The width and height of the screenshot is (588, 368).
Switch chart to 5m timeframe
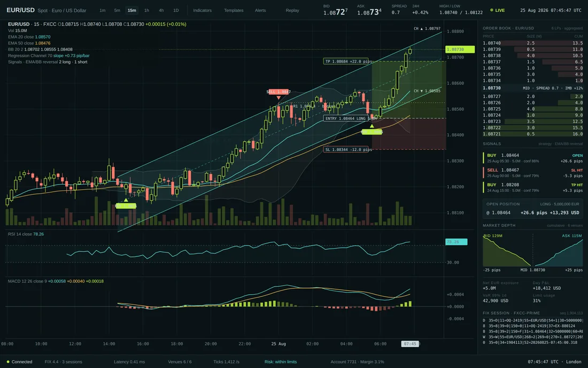click(x=117, y=11)
